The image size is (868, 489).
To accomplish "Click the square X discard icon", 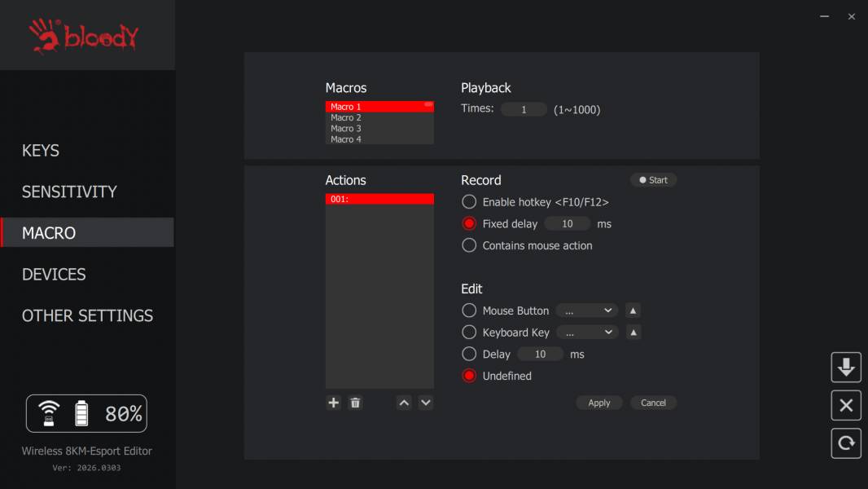I will [x=846, y=405].
